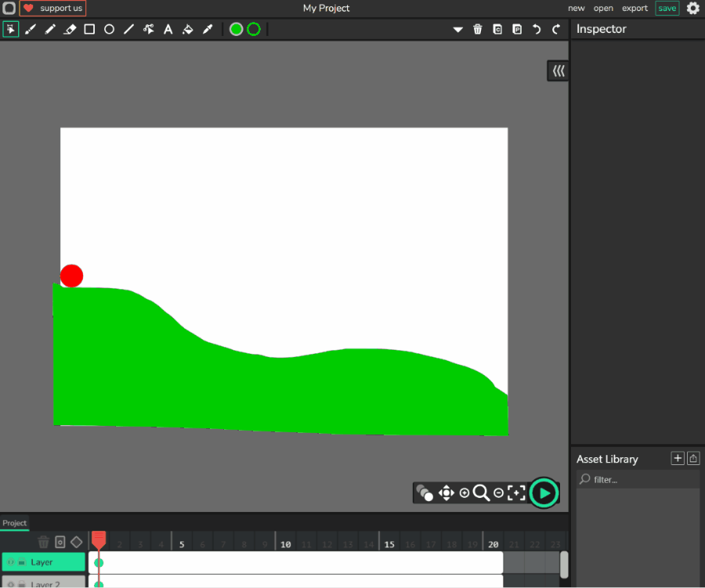Select the Eraser tool

[70, 29]
